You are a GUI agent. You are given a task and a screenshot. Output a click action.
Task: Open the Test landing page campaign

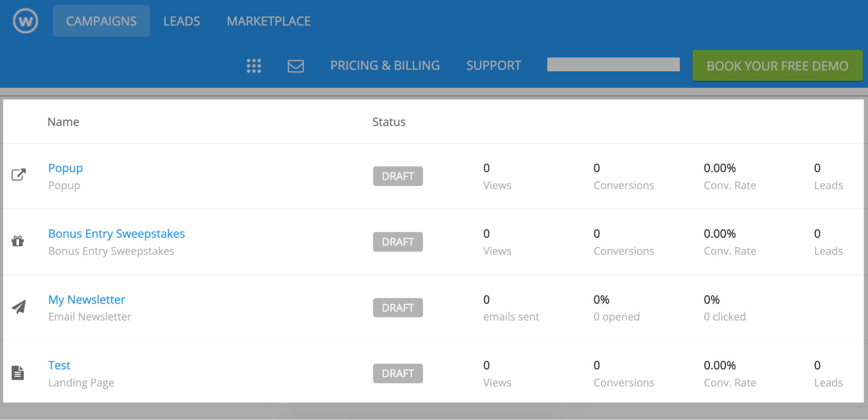pos(59,365)
